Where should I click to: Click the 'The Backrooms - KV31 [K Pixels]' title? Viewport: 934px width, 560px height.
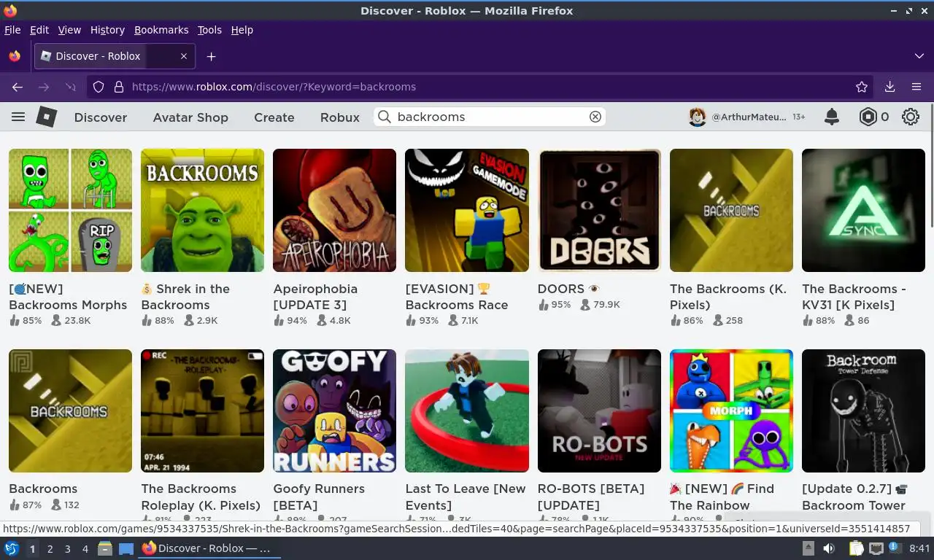[854, 297]
